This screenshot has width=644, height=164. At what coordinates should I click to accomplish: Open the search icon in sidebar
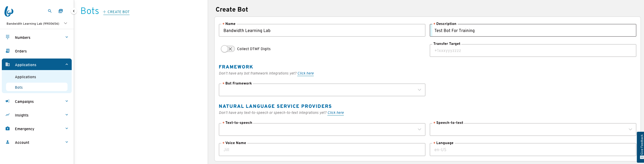[x=50, y=11]
